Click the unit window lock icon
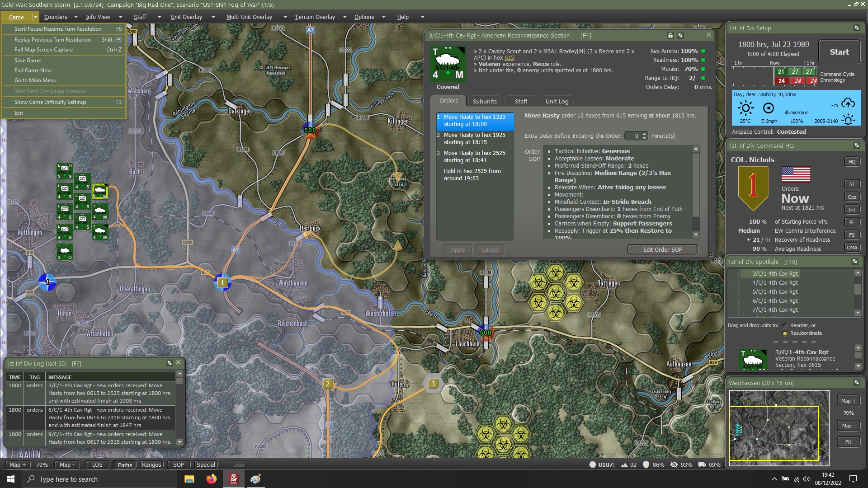 coord(670,35)
